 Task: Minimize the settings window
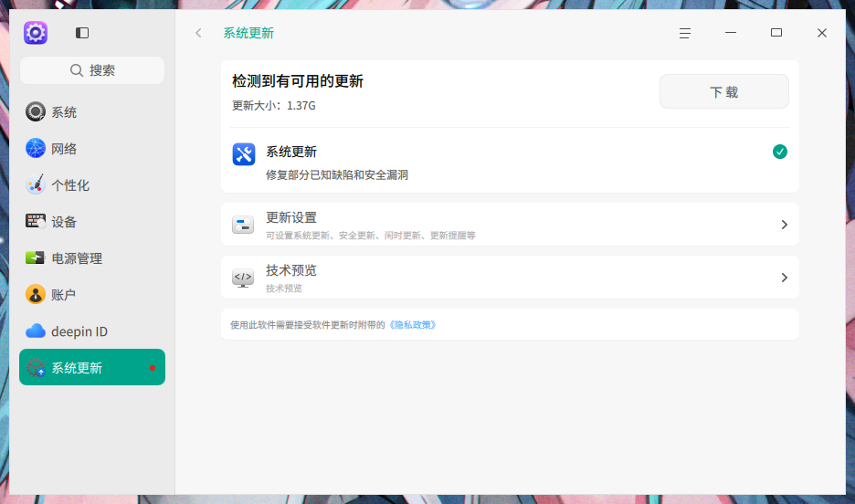pyautogui.click(x=731, y=33)
